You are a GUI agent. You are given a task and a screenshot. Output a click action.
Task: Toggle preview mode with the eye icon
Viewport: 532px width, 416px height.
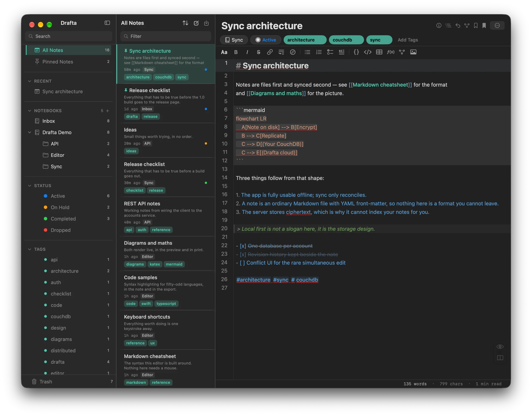pos(500,347)
